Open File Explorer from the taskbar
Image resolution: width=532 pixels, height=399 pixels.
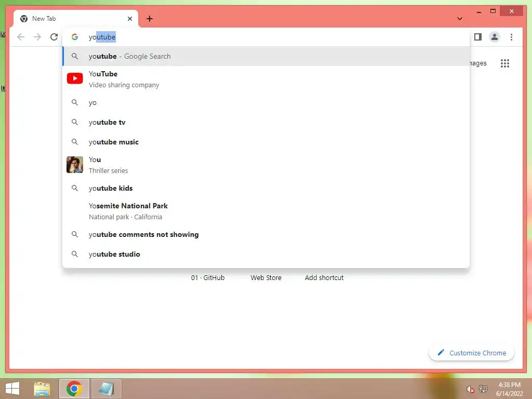point(42,389)
